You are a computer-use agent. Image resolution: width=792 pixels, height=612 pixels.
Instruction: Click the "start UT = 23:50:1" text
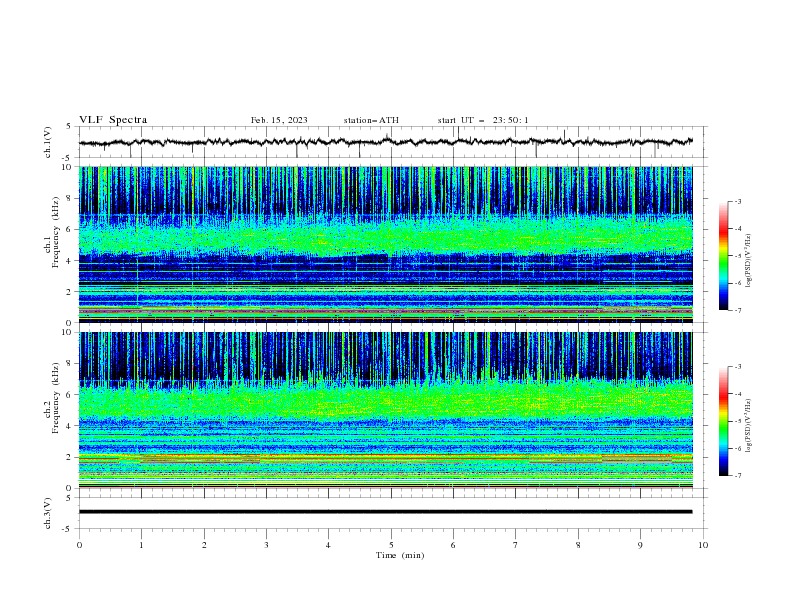tap(483, 120)
